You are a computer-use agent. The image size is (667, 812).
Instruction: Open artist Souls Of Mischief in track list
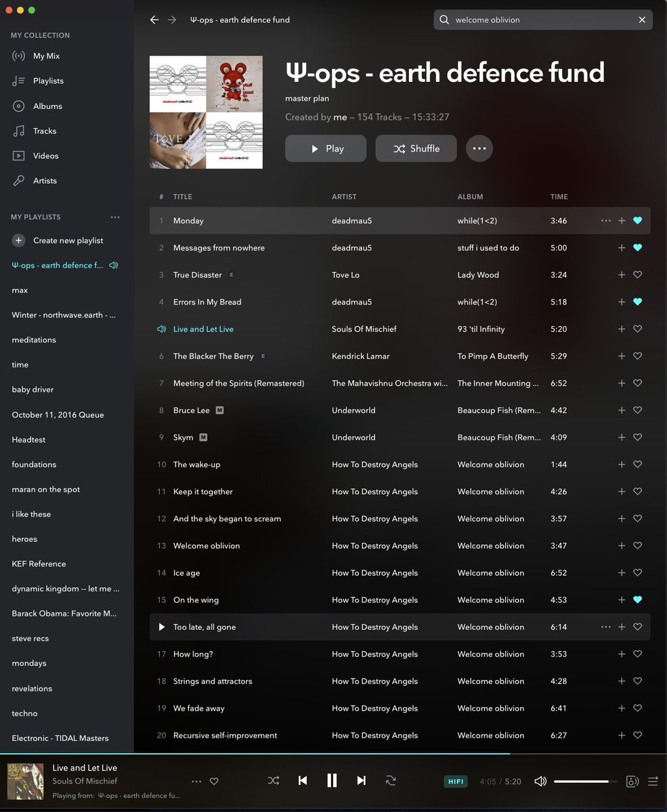(364, 329)
